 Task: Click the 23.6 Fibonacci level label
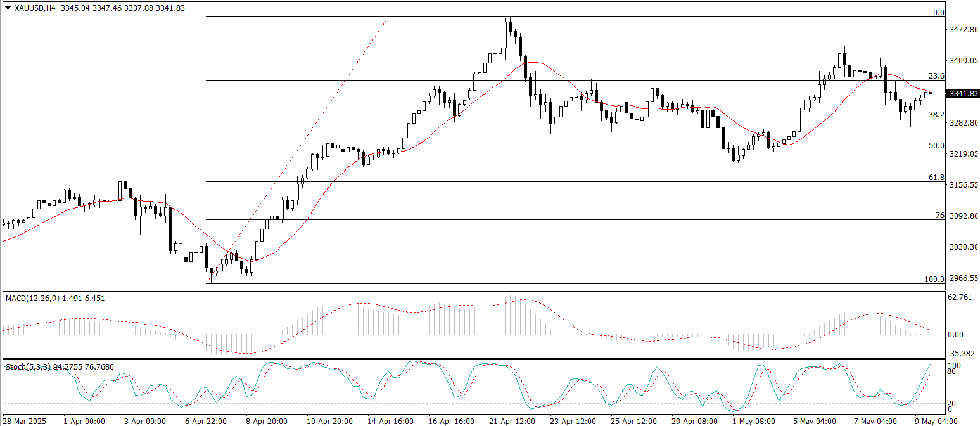pos(936,76)
